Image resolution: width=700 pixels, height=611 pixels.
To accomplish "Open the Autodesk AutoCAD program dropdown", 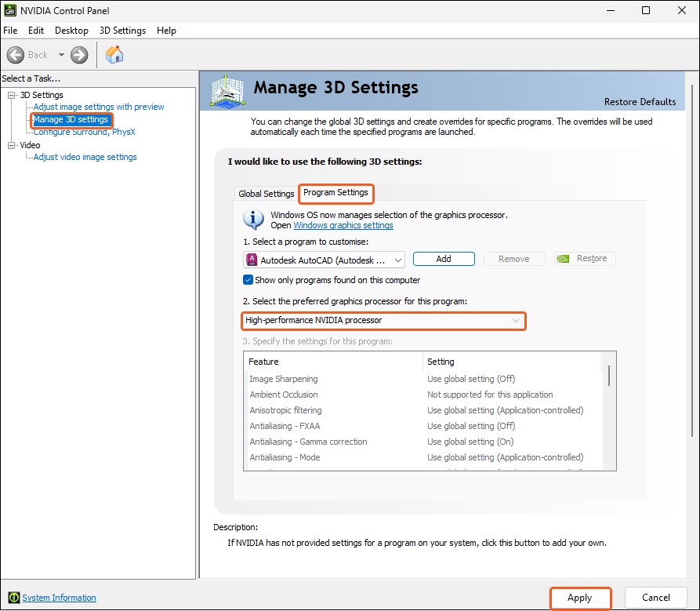I will click(324, 260).
